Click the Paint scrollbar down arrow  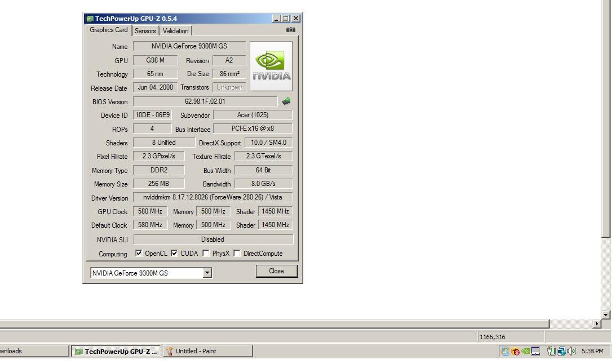click(606, 314)
